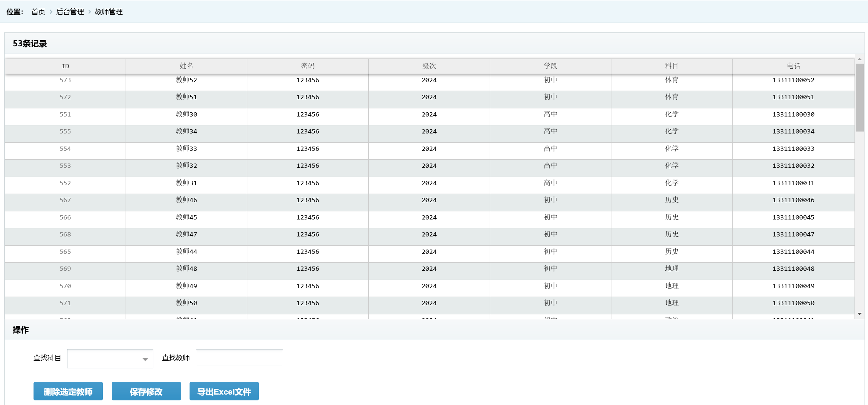Go to 首页 in the breadcrumb

[x=38, y=12]
